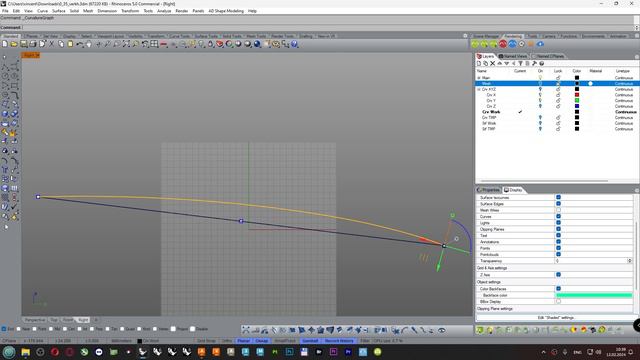Image resolution: width=640 pixels, height=360 pixels.
Task: Toggle the End osnap checkbox
Action: pyautogui.click(x=4, y=329)
